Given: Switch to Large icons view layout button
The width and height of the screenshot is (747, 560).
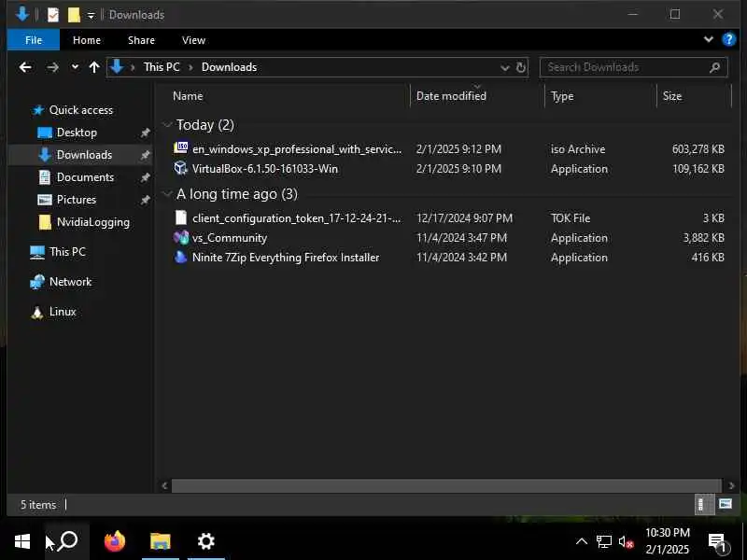Looking at the screenshot, I should point(726,504).
